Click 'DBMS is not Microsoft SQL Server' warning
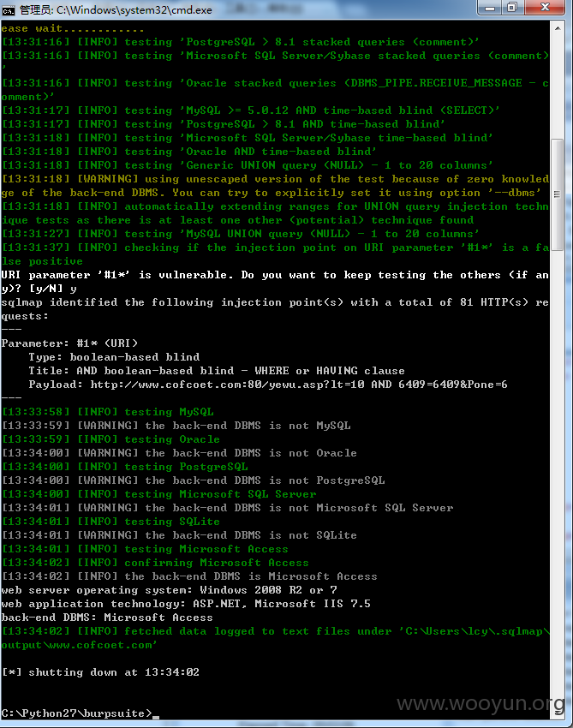Screen dimensions: 573x728 pos(228,508)
